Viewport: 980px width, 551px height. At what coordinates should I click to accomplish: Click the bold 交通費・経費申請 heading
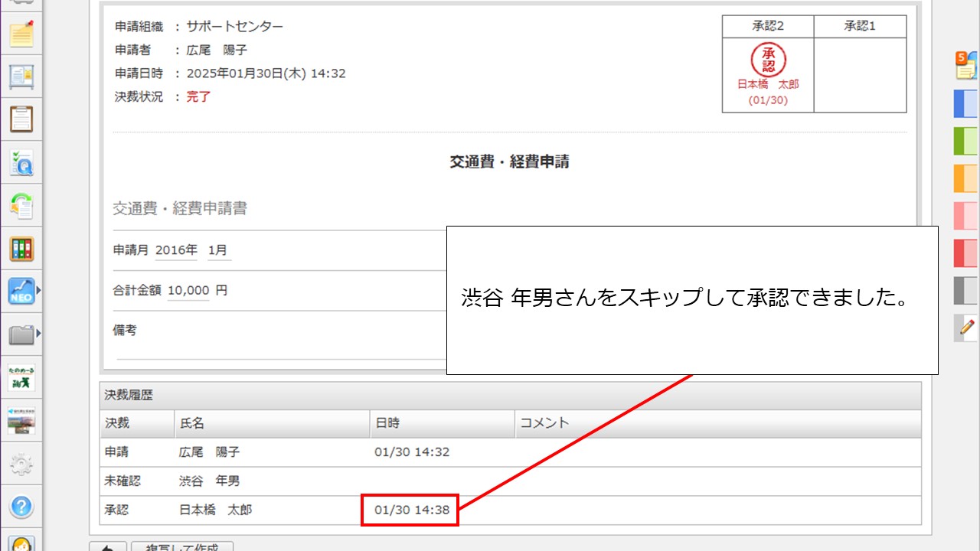(509, 162)
